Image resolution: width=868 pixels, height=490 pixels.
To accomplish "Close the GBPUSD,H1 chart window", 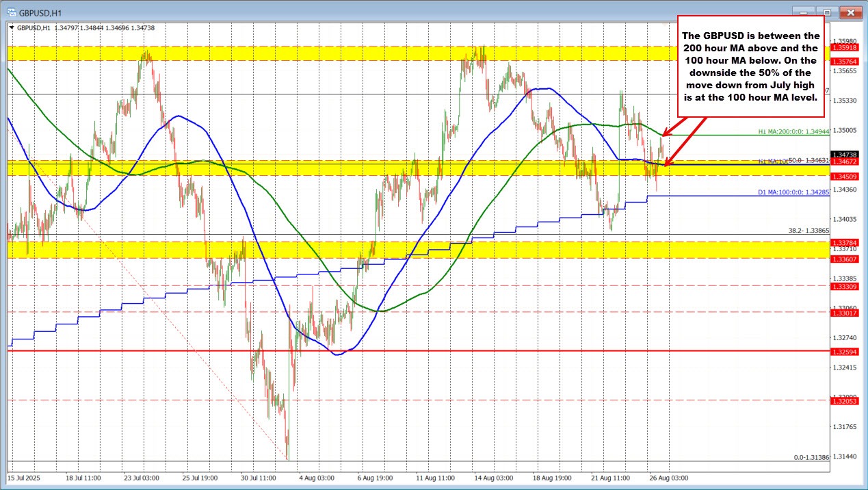I will [x=850, y=12].
